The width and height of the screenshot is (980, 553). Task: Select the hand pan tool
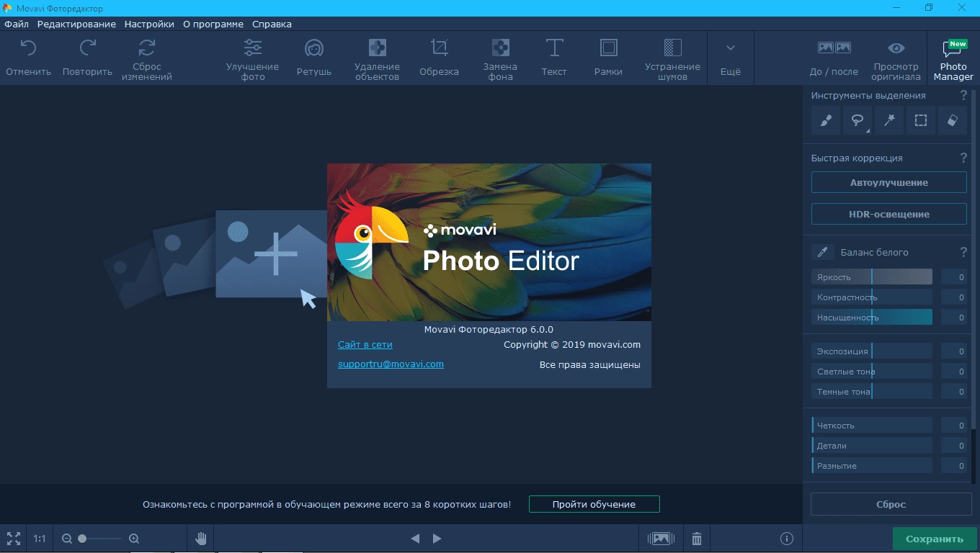coord(201,539)
